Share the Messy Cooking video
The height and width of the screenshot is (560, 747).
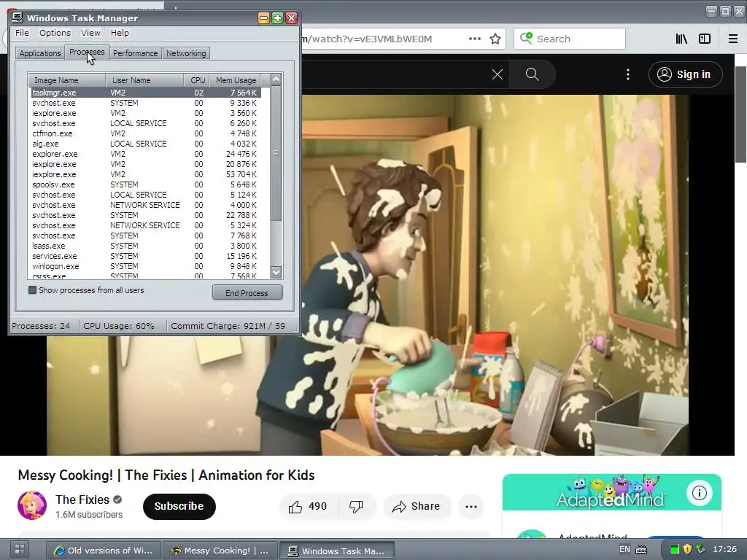click(x=417, y=507)
